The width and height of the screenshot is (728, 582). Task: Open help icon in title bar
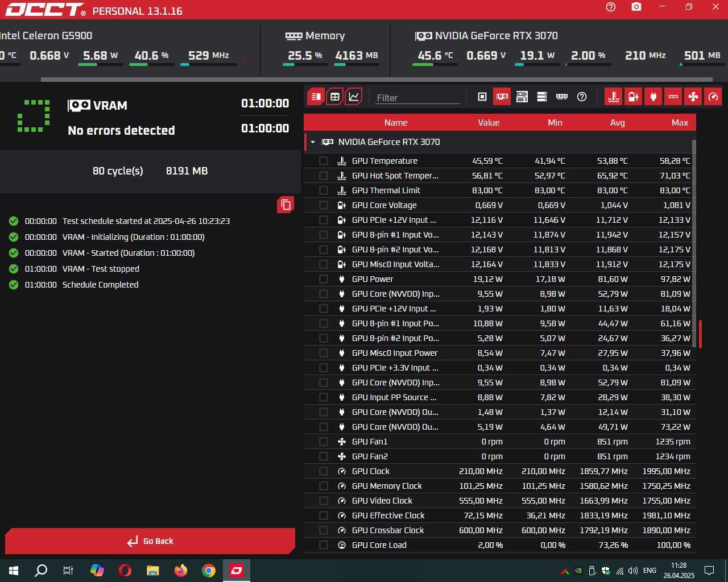611,7
